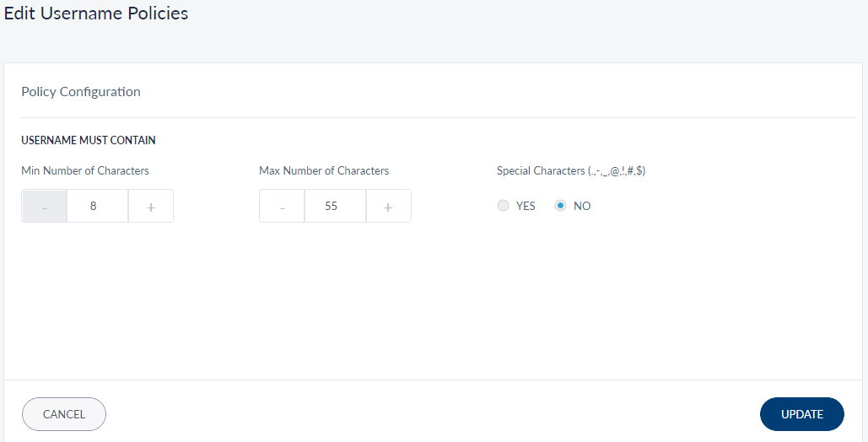Click the maximum characters field showing 55
Image resolution: width=868 pixels, height=442 pixels.
[335, 206]
